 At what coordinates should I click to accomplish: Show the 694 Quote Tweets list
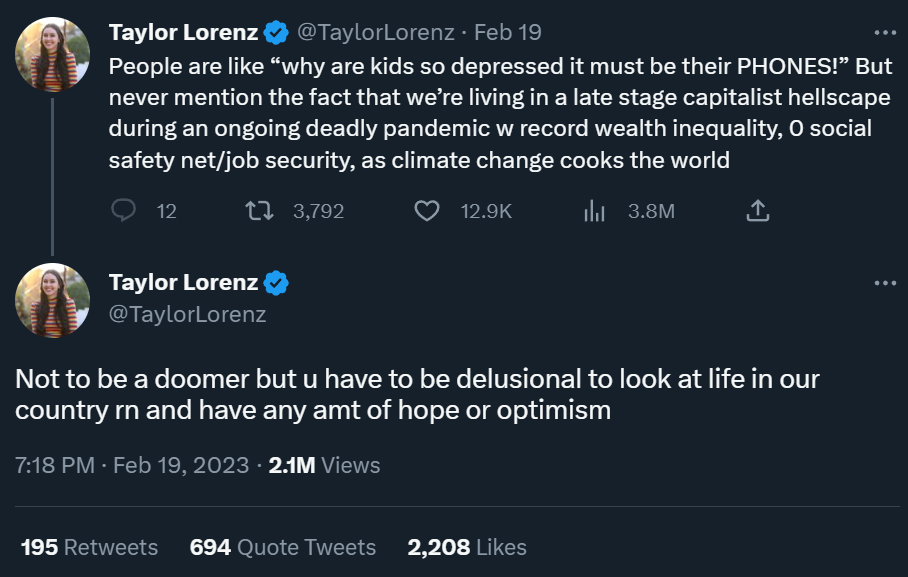(x=282, y=547)
